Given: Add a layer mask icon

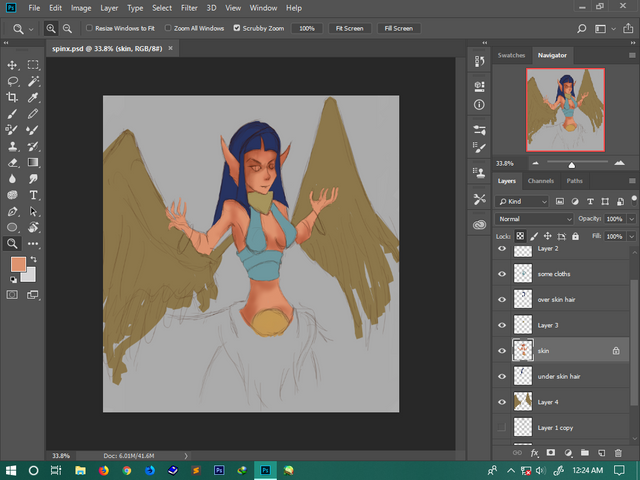Looking at the screenshot, I should click(551, 453).
